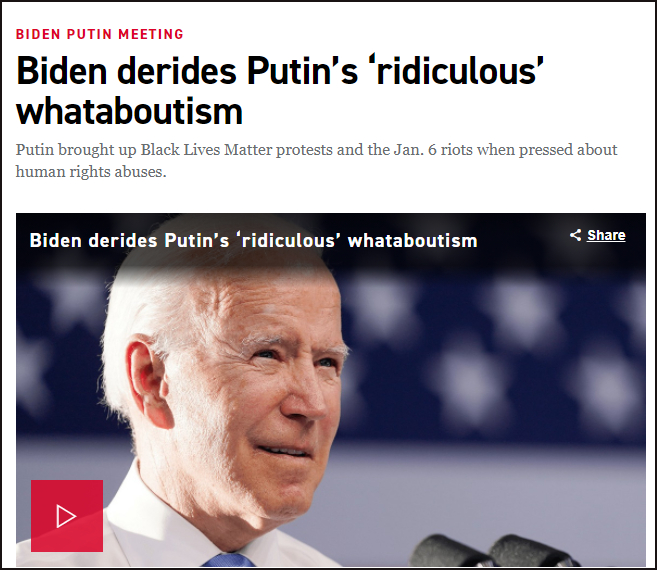The width and height of the screenshot is (657, 570).
Task: Open the BIDEN PUTIN MEETING category link
Action: point(100,34)
